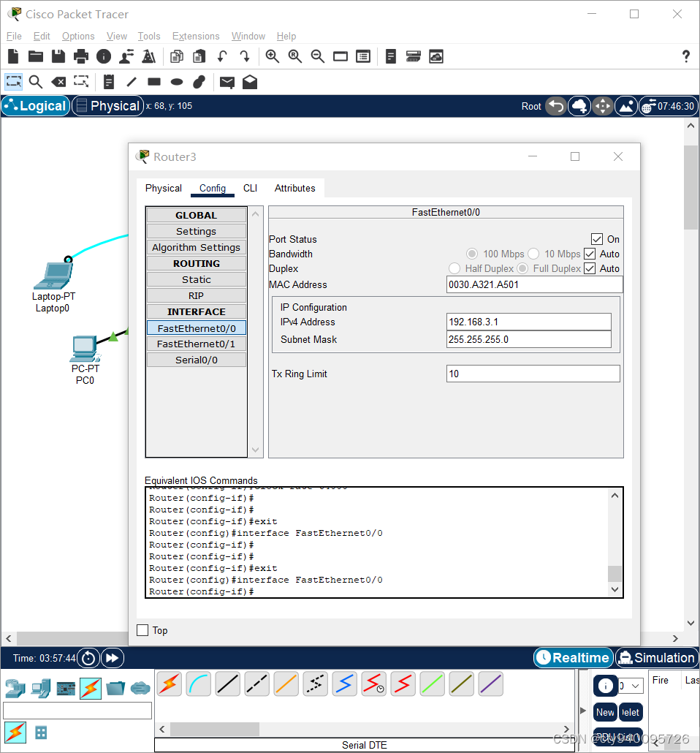The image size is (700, 753).
Task: Save the project with the floppy disk icon
Action: click(58, 57)
